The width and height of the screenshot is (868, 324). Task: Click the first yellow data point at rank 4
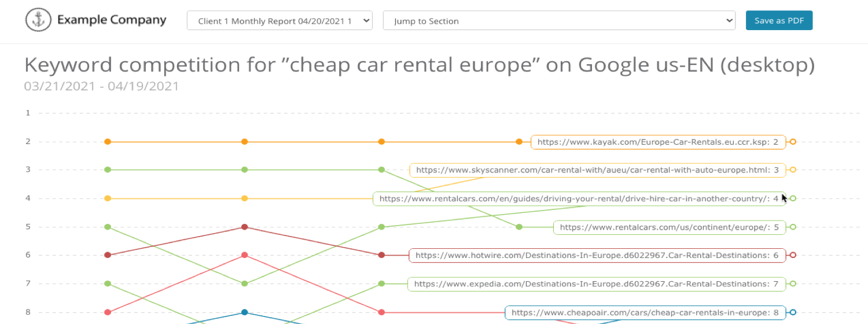click(x=108, y=198)
